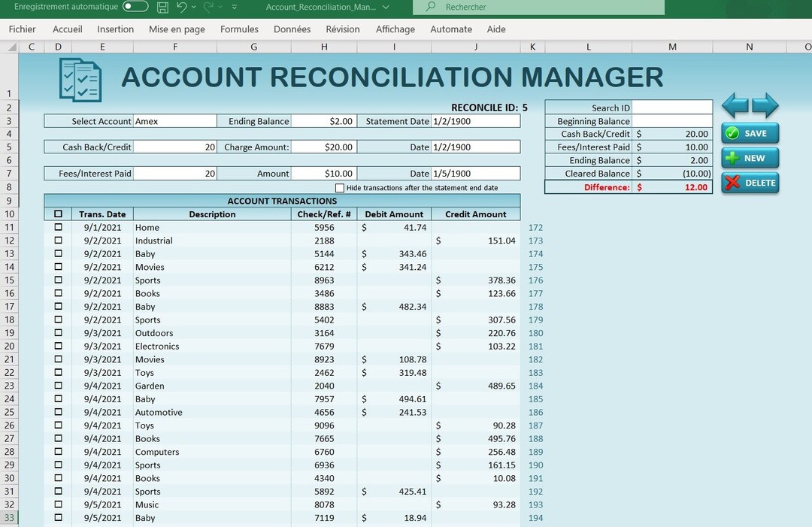Click the Search ID input cell
The height and width of the screenshot is (527, 812).
[672, 108]
